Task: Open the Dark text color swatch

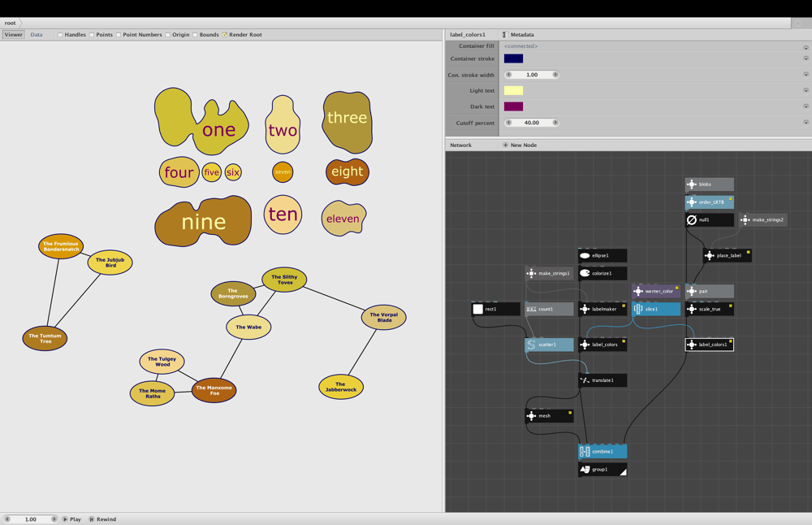Action: [x=513, y=106]
